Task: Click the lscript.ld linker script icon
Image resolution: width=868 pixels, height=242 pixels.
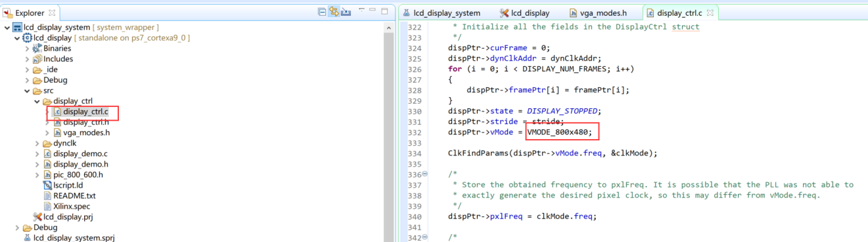Action: [47, 185]
